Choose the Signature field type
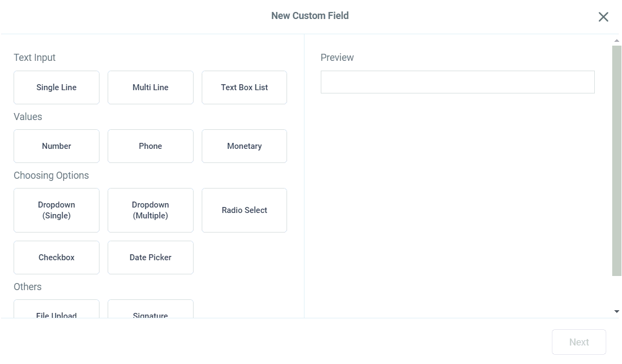 coord(150,312)
